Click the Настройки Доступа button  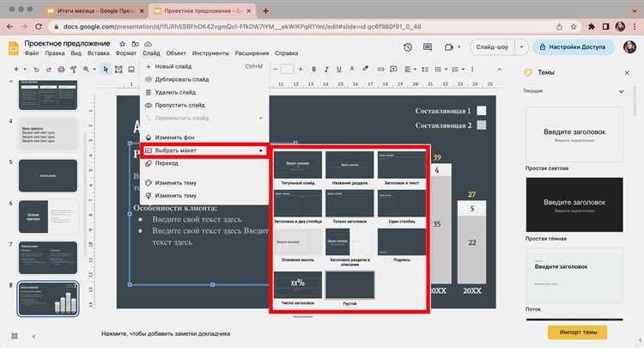tap(573, 47)
